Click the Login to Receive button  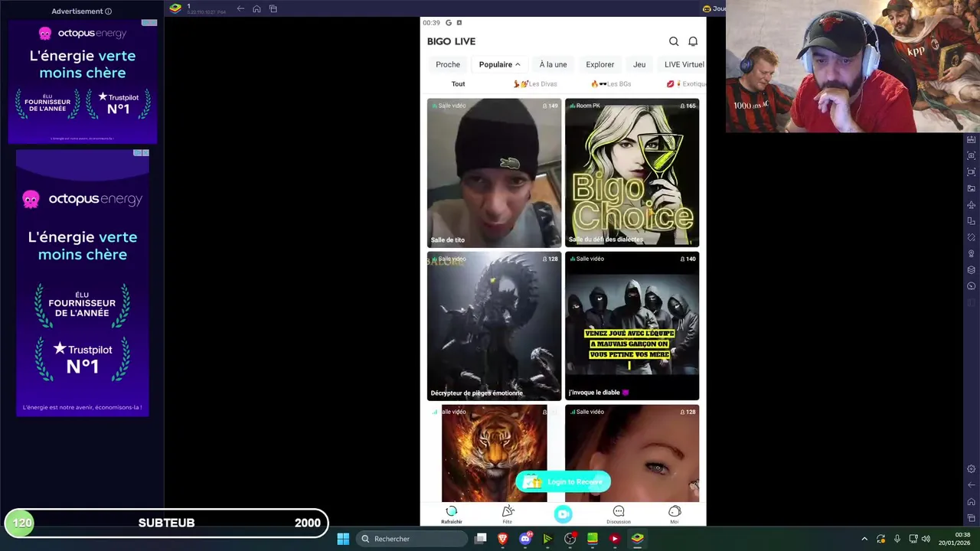563,481
